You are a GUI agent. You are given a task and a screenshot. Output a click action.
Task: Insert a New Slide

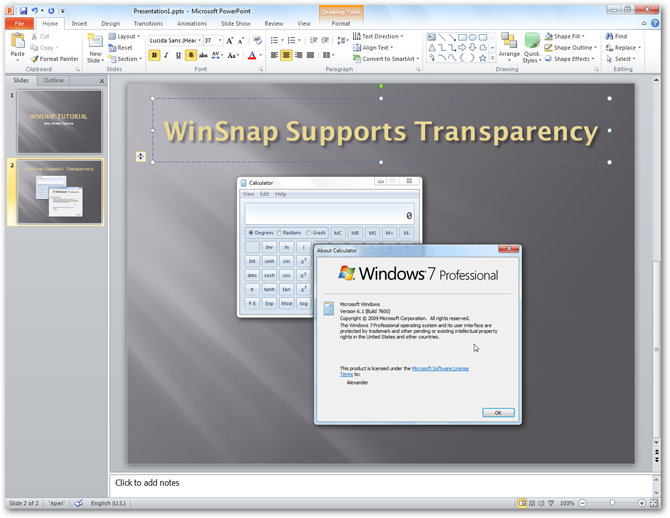(x=95, y=48)
